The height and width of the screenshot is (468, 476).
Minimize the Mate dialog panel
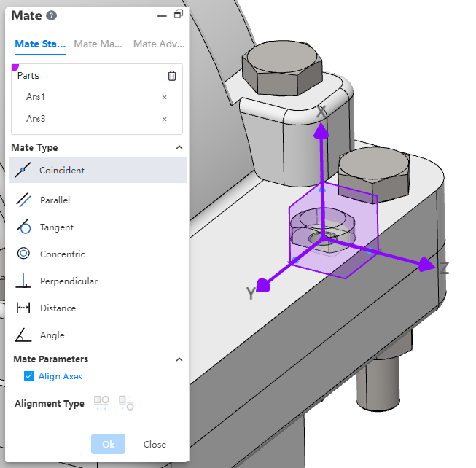point(162,16)
